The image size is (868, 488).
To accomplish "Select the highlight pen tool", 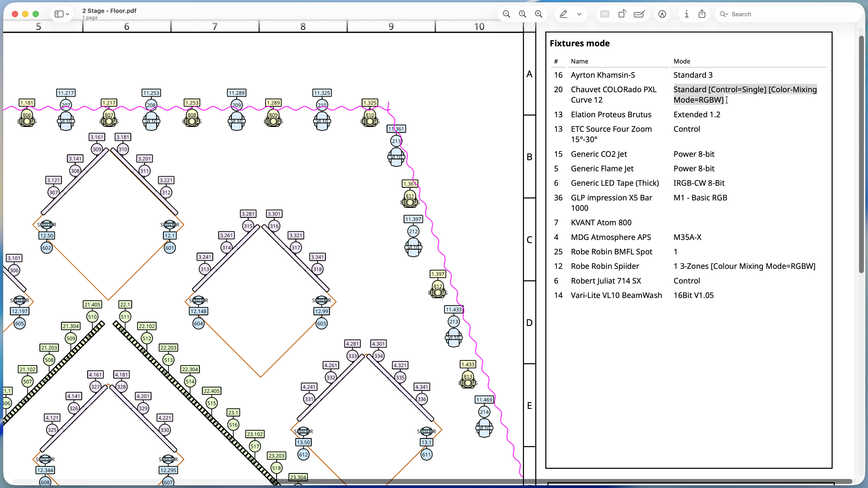I will 563,14.
